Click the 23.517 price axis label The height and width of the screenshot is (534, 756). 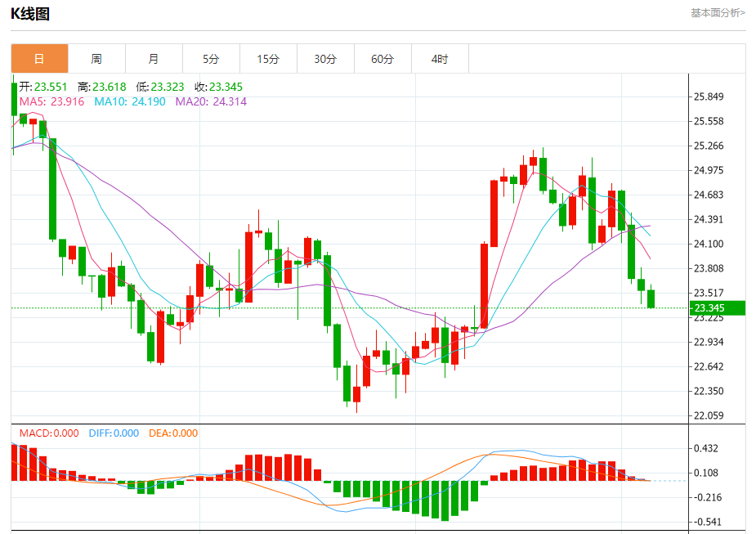pyautogui.click(x=709, y=293)
